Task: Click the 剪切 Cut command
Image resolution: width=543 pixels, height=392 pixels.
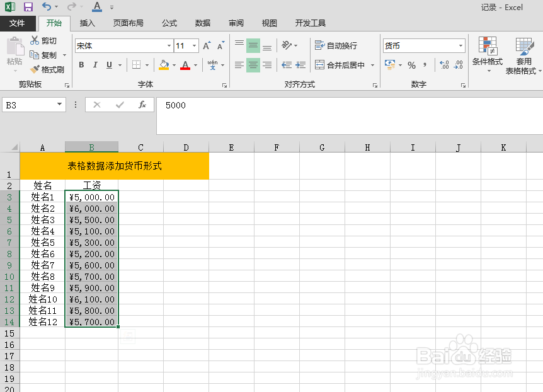Action: coord(44,40)
